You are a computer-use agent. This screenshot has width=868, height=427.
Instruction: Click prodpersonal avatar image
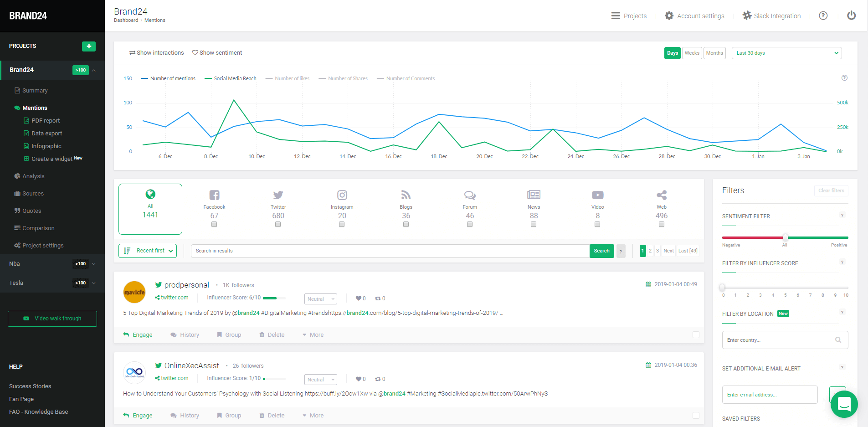tap(134, 292)
